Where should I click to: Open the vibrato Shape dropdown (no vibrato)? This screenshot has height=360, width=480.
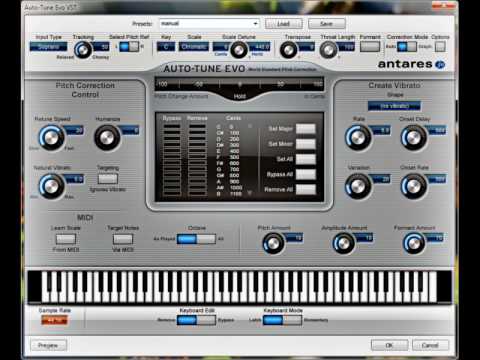point(394,106)
